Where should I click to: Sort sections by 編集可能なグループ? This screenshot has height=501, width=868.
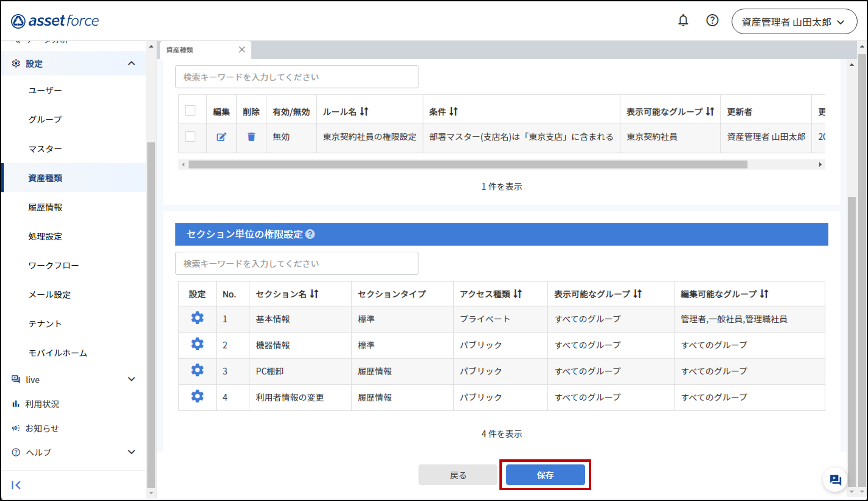coord(764,294)
